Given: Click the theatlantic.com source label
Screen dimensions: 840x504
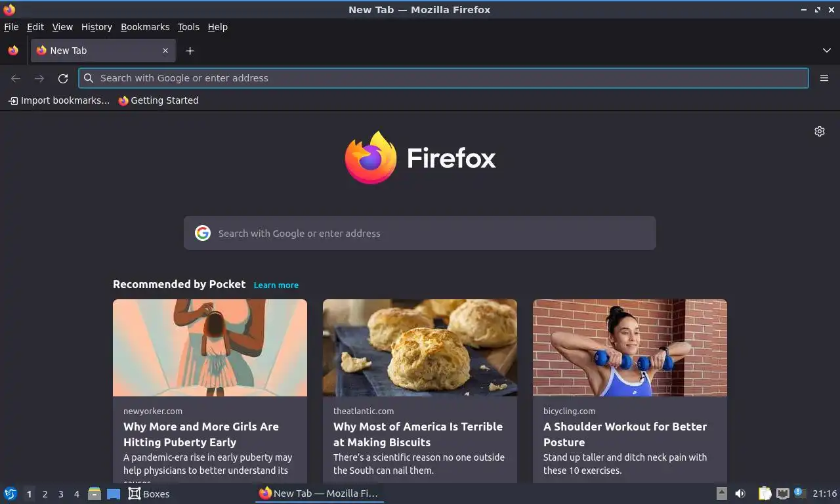Looking at the screenshot, I should [364, 411].
